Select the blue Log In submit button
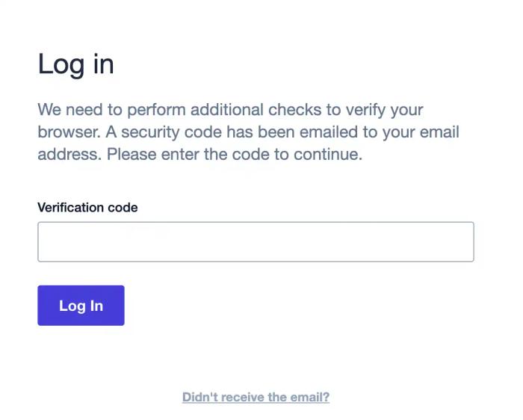This screenshot has width=523, height=420. click(x=81, y=305)
